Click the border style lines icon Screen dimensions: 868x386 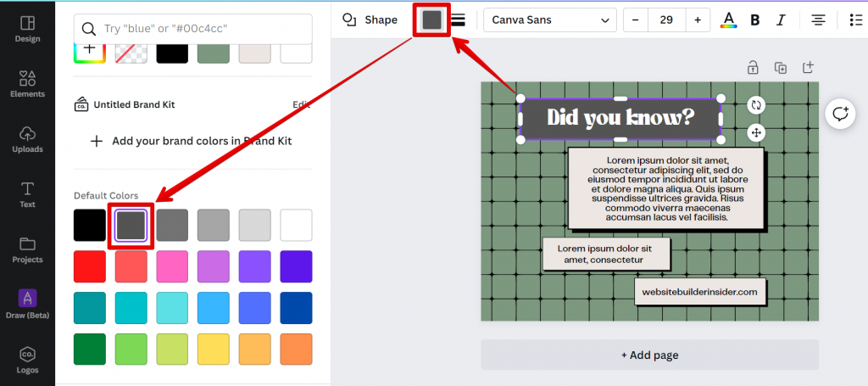[458, 20]
